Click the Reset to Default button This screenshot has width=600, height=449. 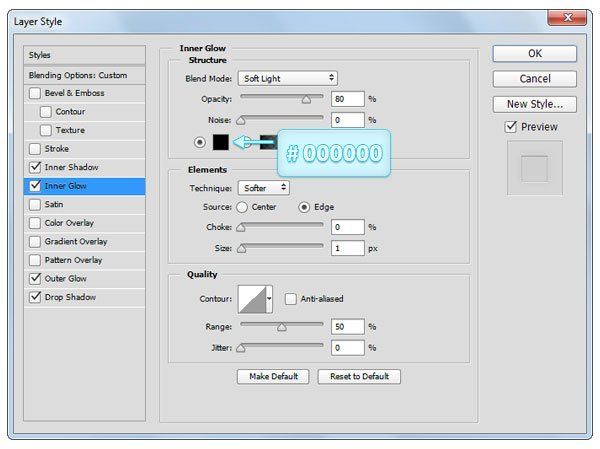(x=359, y=377)
